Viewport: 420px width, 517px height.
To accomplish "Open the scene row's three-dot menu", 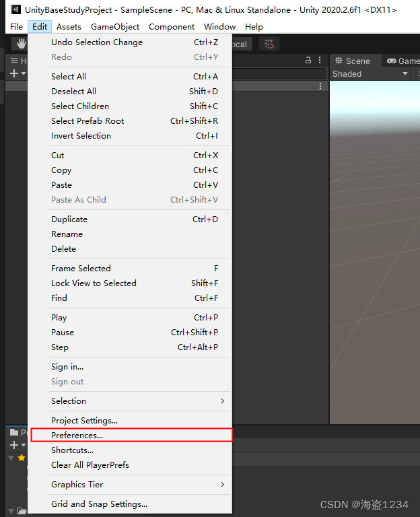I will click(320, 86).
